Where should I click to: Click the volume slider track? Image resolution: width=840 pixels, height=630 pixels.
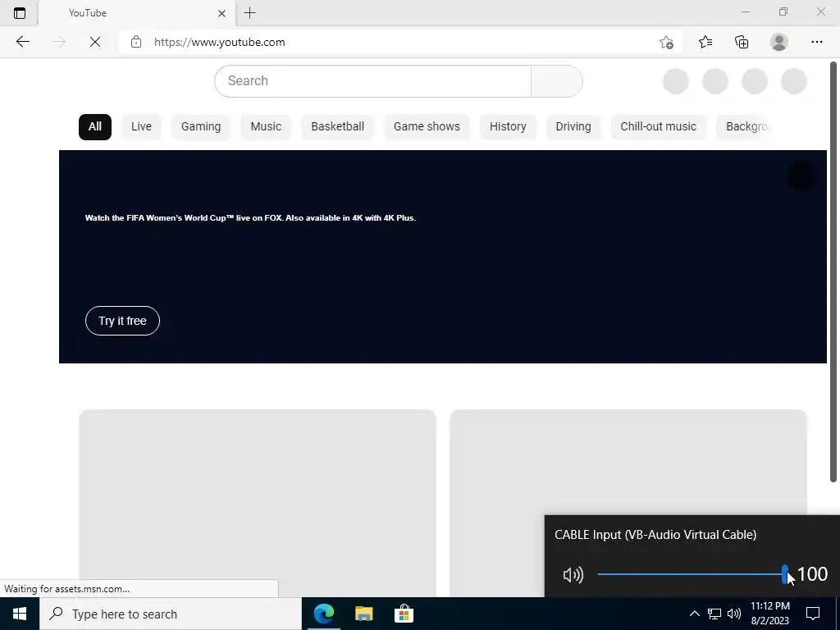click(691, 574)
